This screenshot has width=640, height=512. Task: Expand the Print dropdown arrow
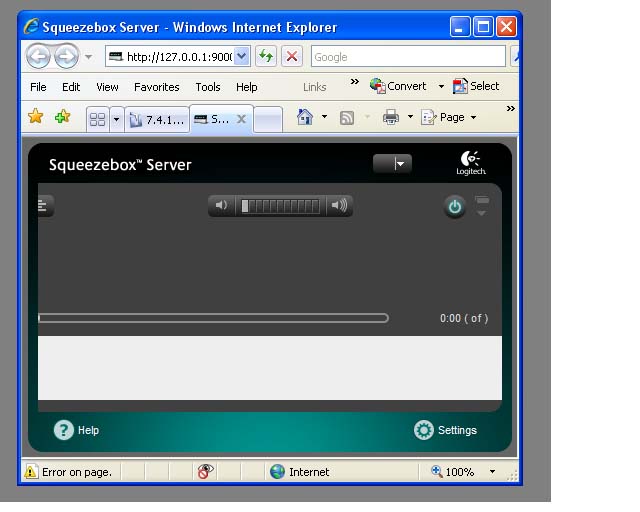pyautogui.click(x=410, y=117)
